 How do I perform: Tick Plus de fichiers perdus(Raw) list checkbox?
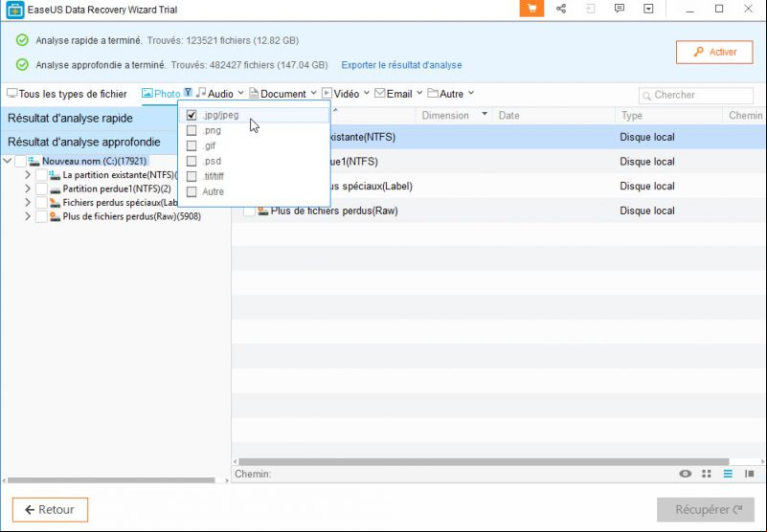(x=250, y=211)
